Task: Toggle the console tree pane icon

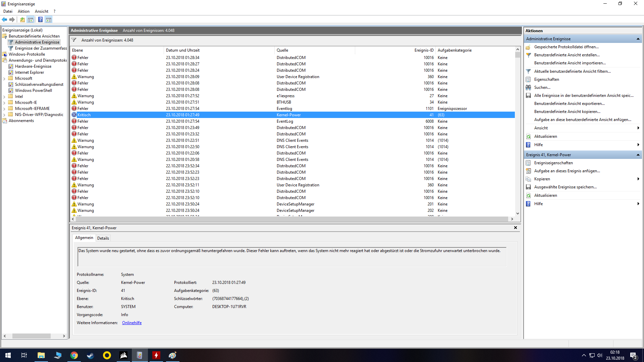Action: pos(31,20)
